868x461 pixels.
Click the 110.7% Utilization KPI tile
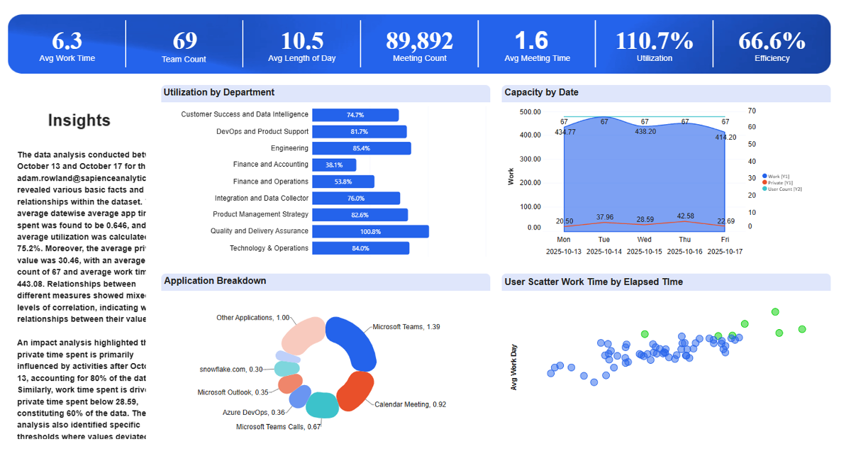653,43
